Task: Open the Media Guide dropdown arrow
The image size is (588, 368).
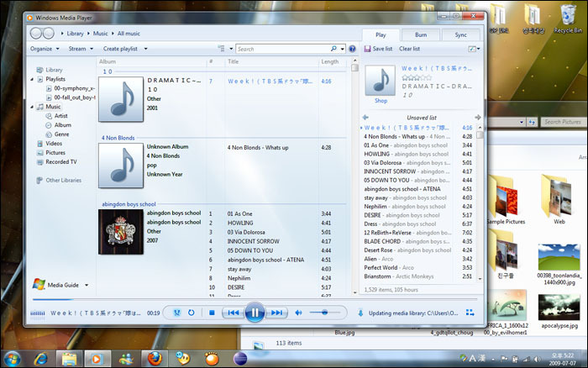Action: (87, 285)
